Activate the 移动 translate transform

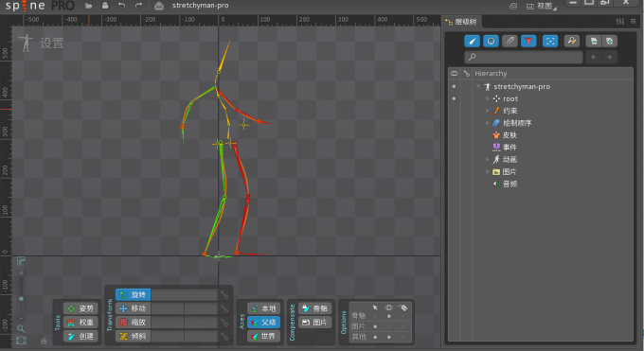(134, 308)
